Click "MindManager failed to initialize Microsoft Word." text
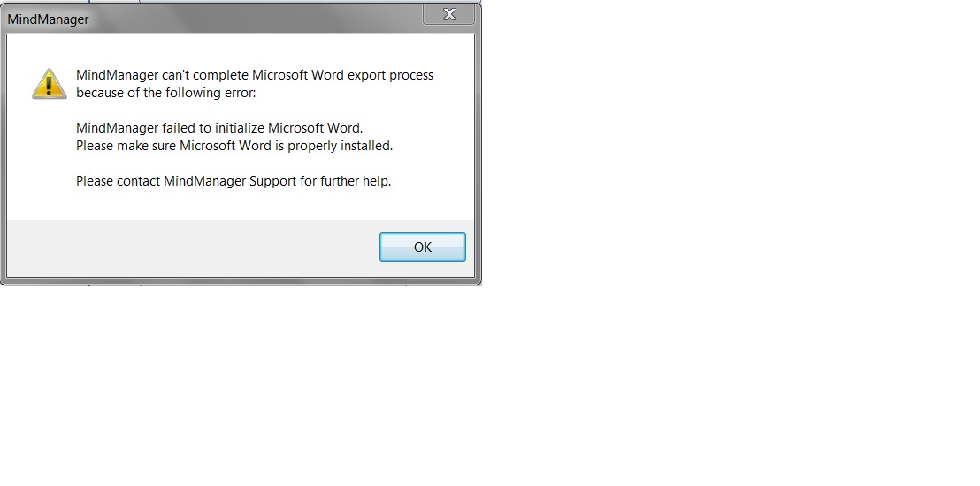Screen dimensions: 980x486 (x=219, y=128)
